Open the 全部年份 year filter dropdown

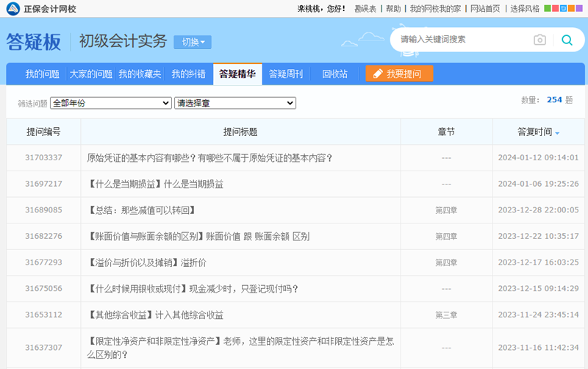(x=111, y=103)
